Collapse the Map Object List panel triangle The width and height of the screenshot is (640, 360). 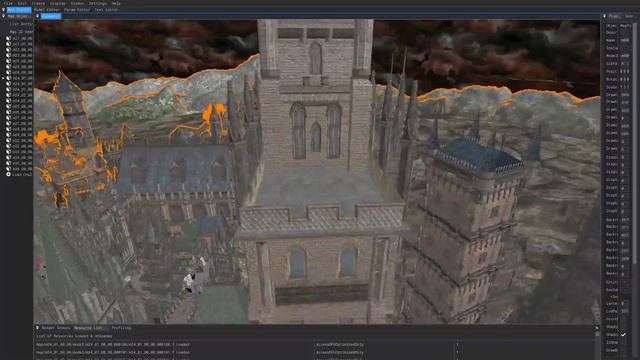3,16
